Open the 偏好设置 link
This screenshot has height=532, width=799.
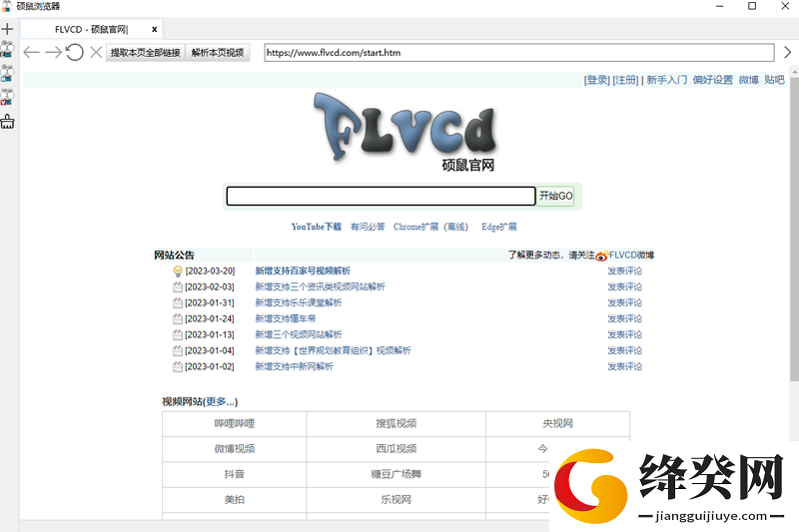713,80
